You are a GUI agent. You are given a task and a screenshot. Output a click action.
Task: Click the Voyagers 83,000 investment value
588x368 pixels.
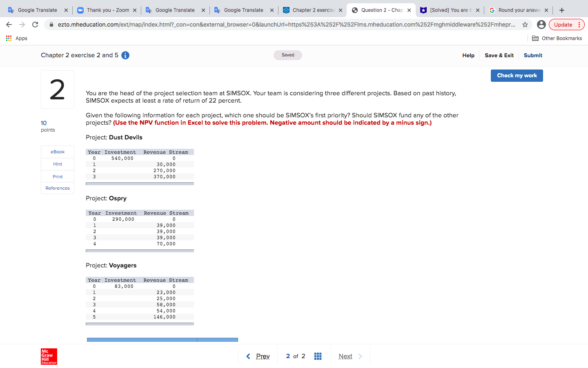pyautogui.click(x=124, y=286)
